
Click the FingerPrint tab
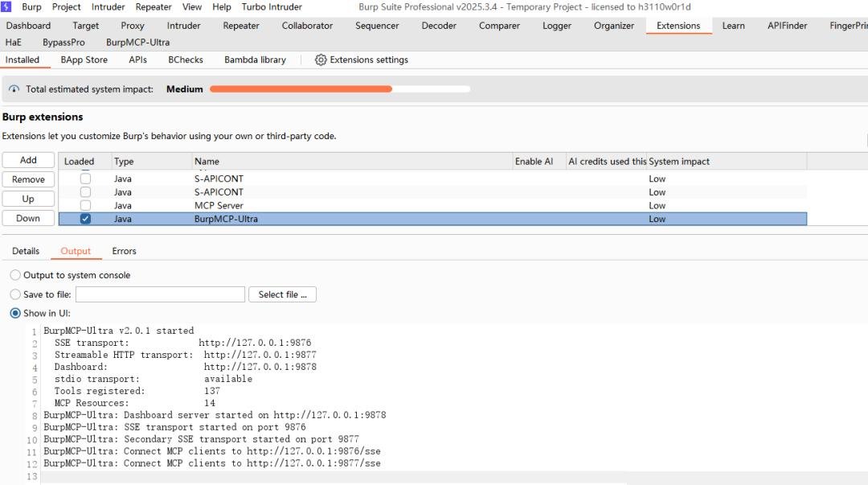tap(848, 26)
